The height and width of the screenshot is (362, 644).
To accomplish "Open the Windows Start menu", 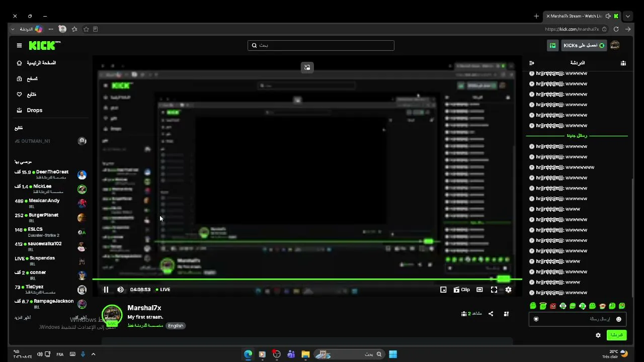I will coord(393,354).
